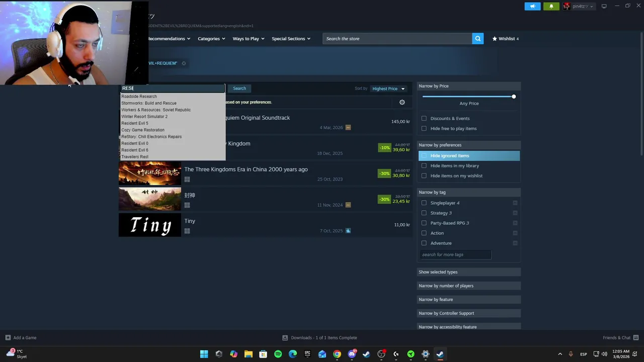Viewport: 644px width, 362px height.
Task: Open Discord from the taskbar
Action: click(352, 354)
